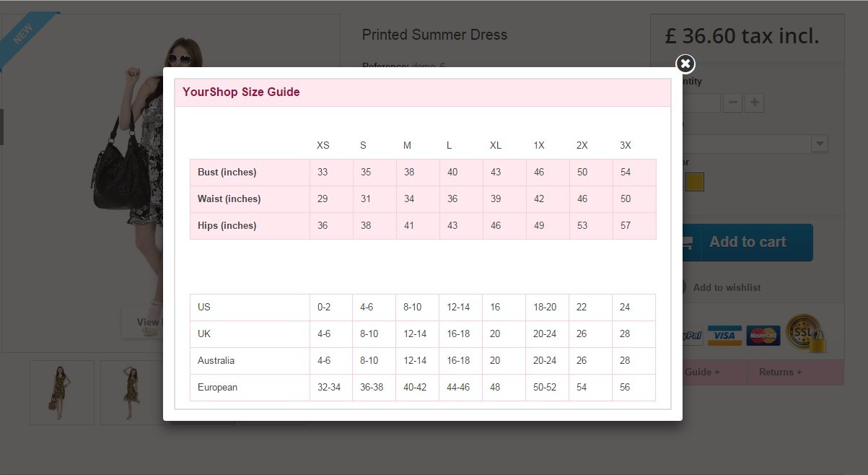Click the Printed Summer Dress title
868x475 pixels.
pyautogui.click(x=434, y=35)
